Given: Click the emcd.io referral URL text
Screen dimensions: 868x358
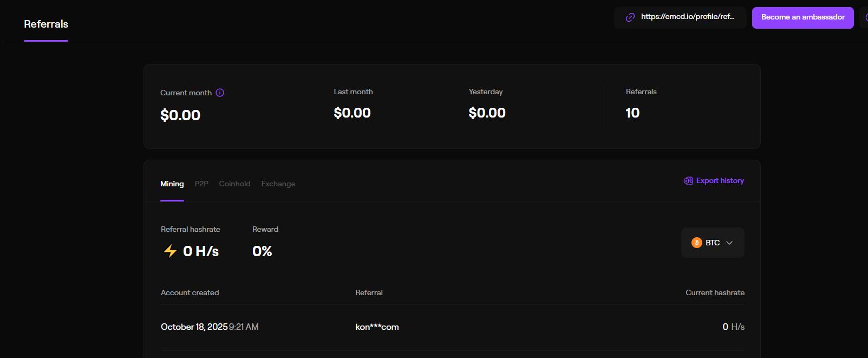Looking at the screenshot, I should point(687,17).
